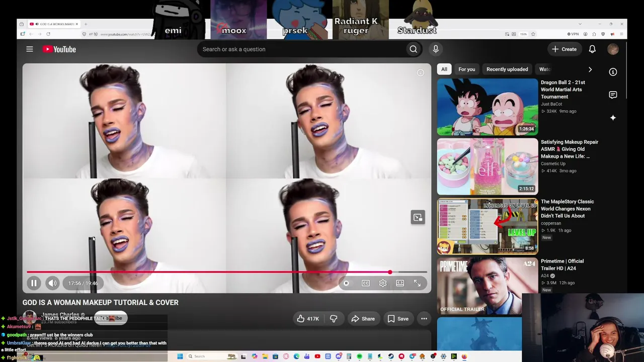Click the right sidebar info icon
Image resolution: width=644 pixels, height=362 pixels.
(613, 72)
